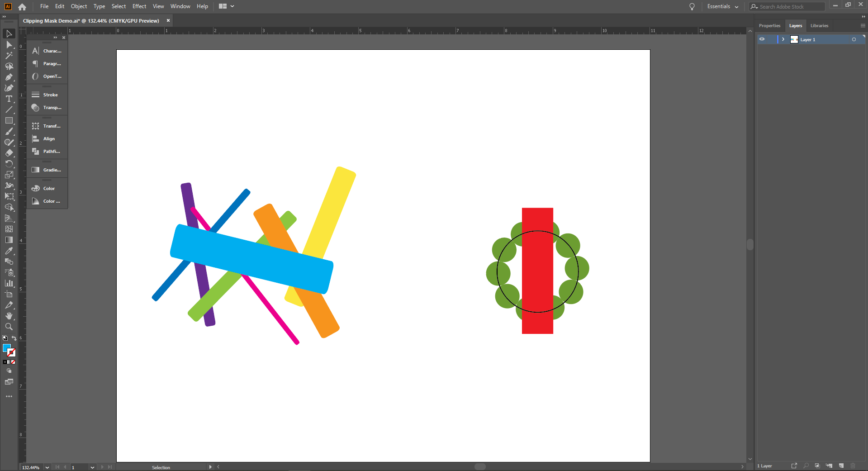Select the Curvature tool
Image resolution: width=868 pixels, height=471 pixels.
click(x=9, y=88)
